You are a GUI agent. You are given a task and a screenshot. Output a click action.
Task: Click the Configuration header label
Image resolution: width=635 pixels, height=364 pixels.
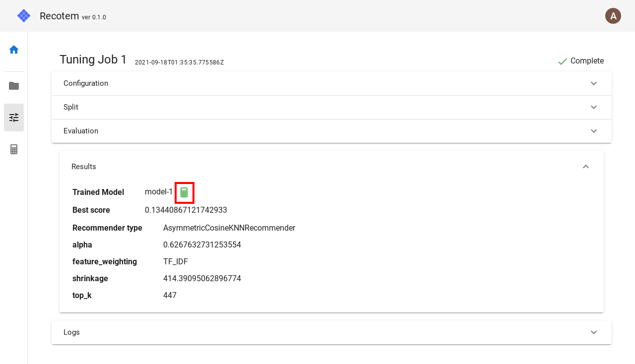[86, 83]
